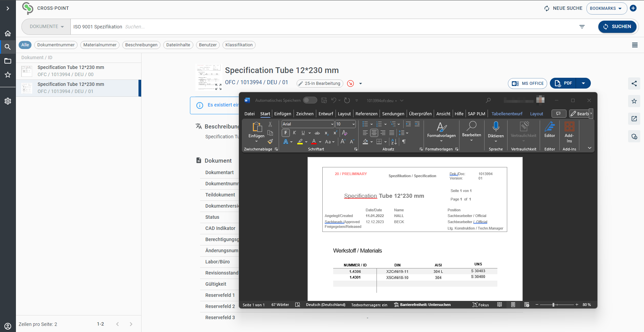Click Word search magnifier in title bar

pos(488,100)
